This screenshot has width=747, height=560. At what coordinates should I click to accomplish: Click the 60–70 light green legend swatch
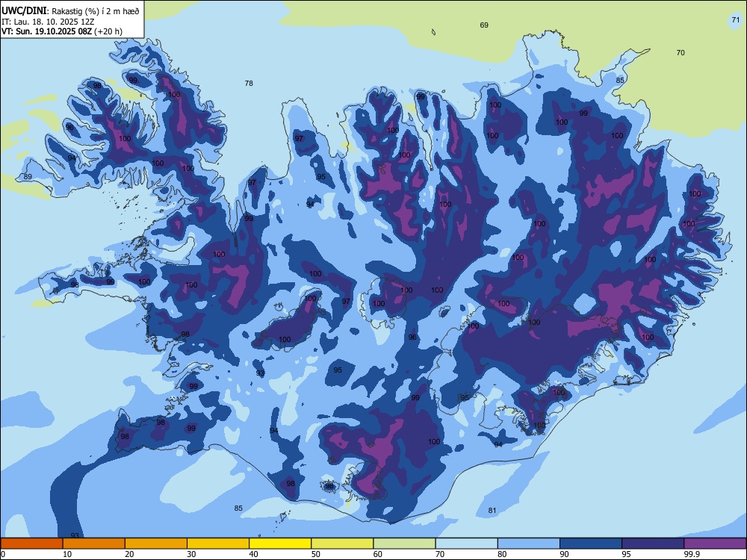tap(404, 544)
